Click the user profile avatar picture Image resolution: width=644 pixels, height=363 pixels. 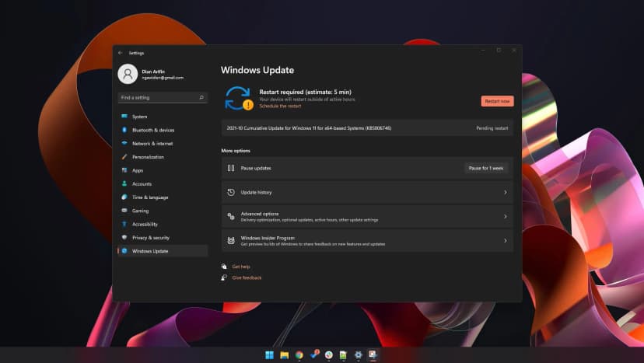[128, 74]
